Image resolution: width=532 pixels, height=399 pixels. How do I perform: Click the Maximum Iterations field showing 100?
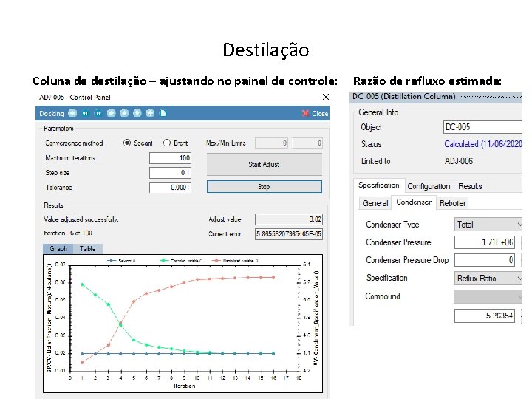point(171,158)
